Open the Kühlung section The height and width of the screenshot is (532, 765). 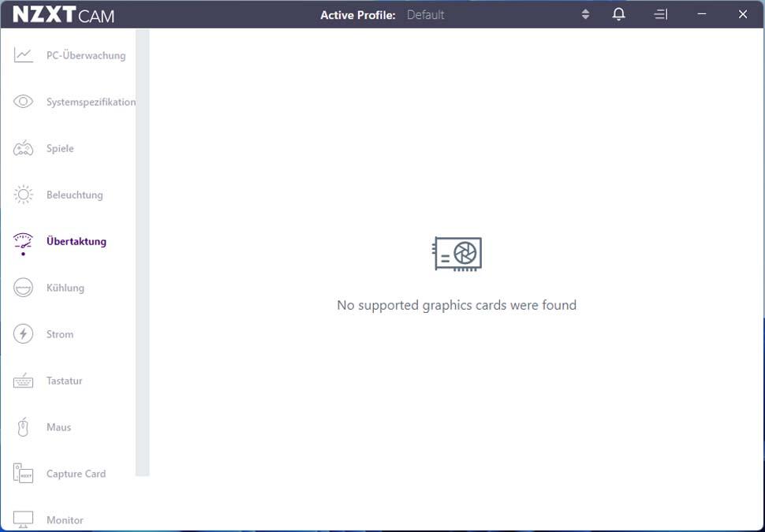pos(65,288)
